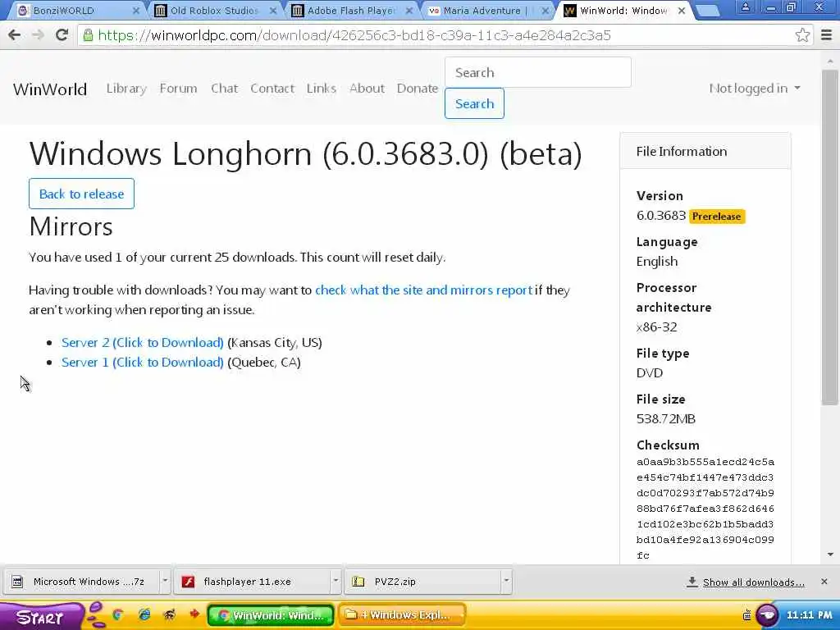Click the small tray icon beside the purple orb
840x630 pixels.
pyautogui.click(x=746, y=615)
